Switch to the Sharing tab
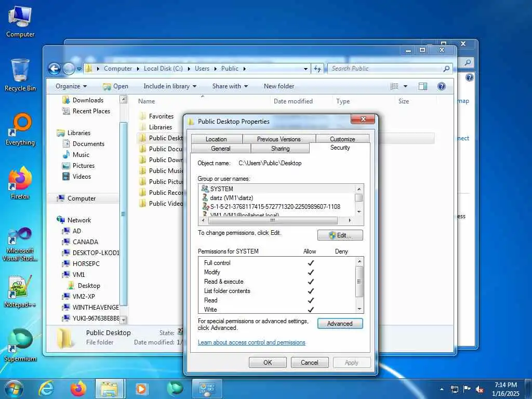Viewport: 532px width, 399px height. 280,149
